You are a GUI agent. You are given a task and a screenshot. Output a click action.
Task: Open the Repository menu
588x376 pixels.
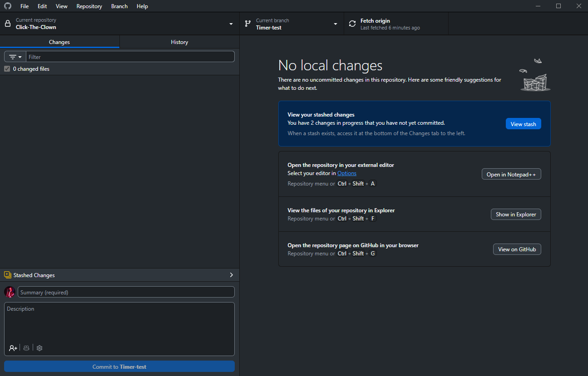(x=89, y=6)
